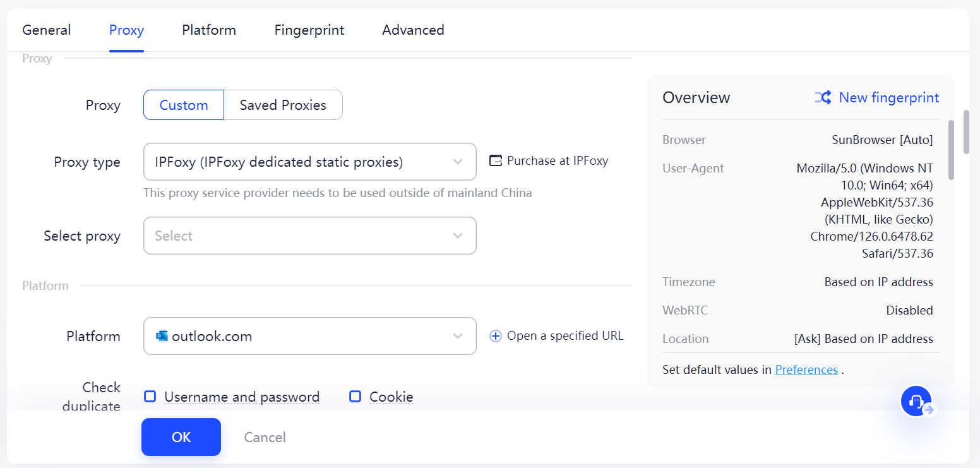This screenshot has height=468, width=980.
Task: Switch proxy mode to Saved Proxies
Action: tap(283, 105)
